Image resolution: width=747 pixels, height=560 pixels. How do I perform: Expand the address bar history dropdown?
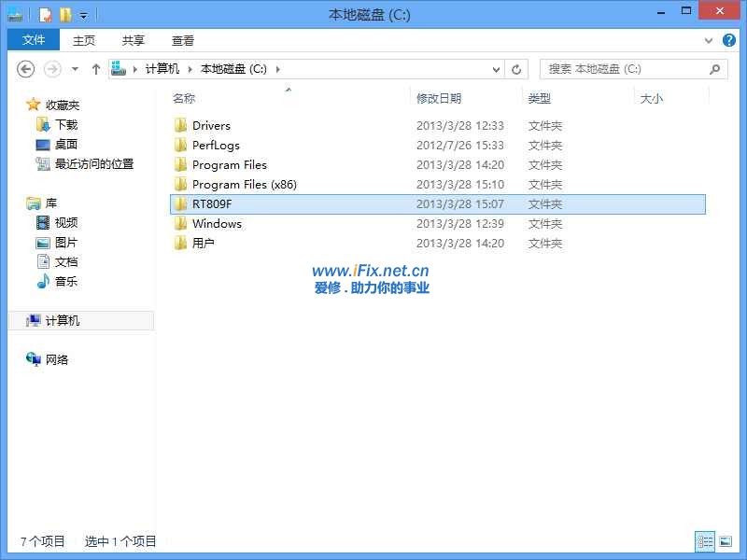tap(496, 69)
